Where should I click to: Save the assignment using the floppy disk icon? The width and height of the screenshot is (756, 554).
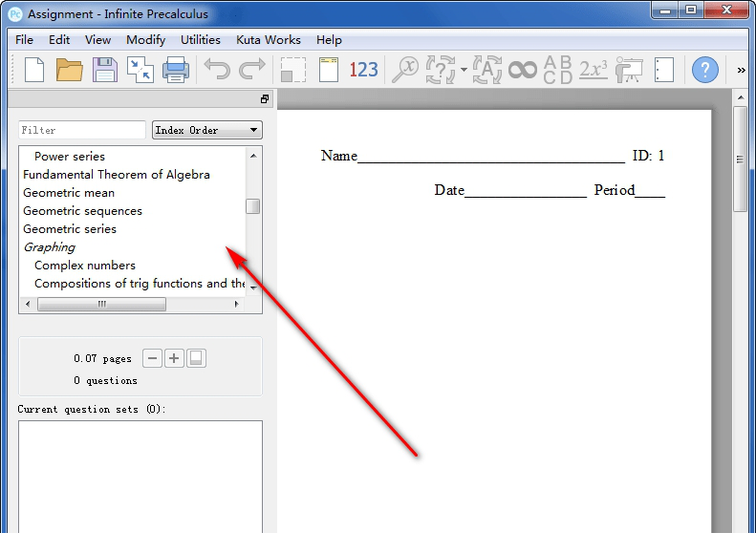tap(104, 70)
